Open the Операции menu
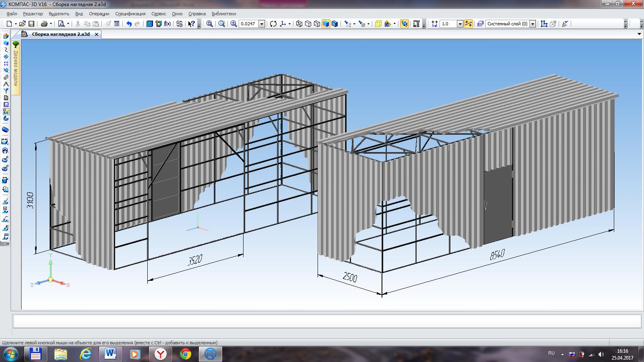Image resolution: width=644 pixels, height=362 pixels. [99, 14]
